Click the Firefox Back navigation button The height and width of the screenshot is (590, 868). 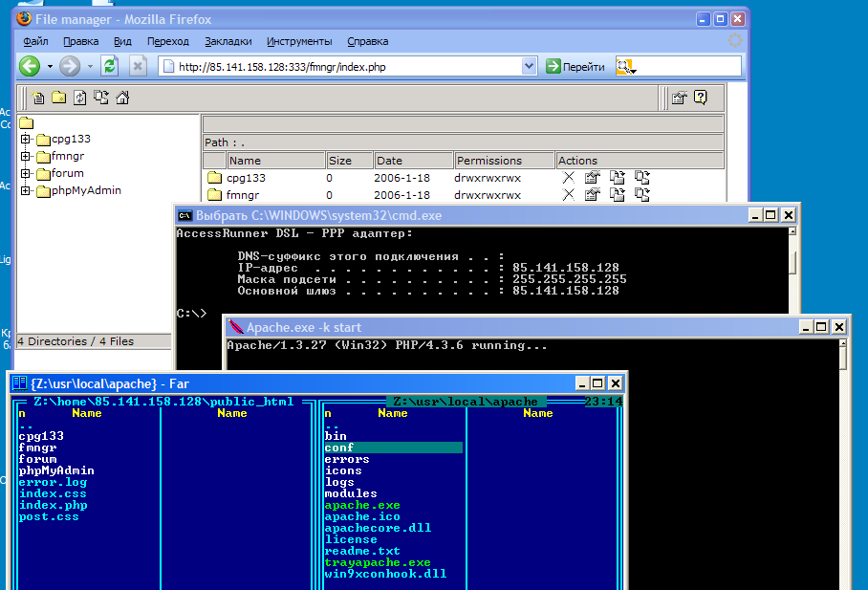(30, 66)
